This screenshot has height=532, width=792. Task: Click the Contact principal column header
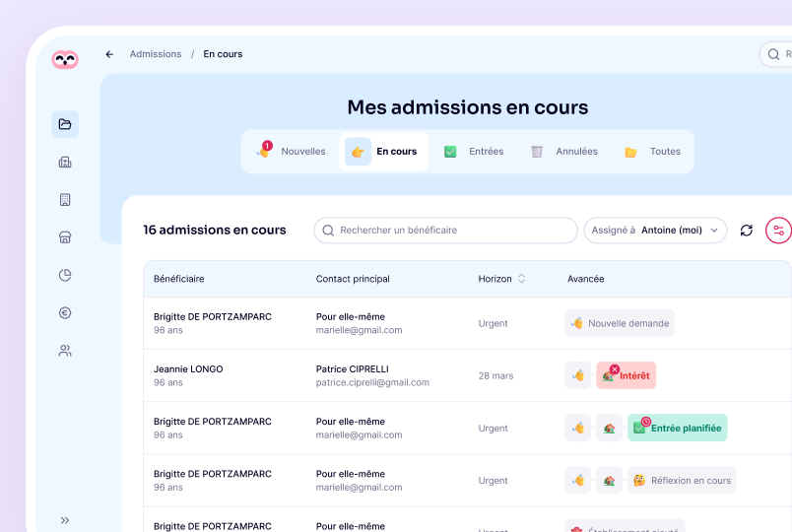tap(353, 279)
